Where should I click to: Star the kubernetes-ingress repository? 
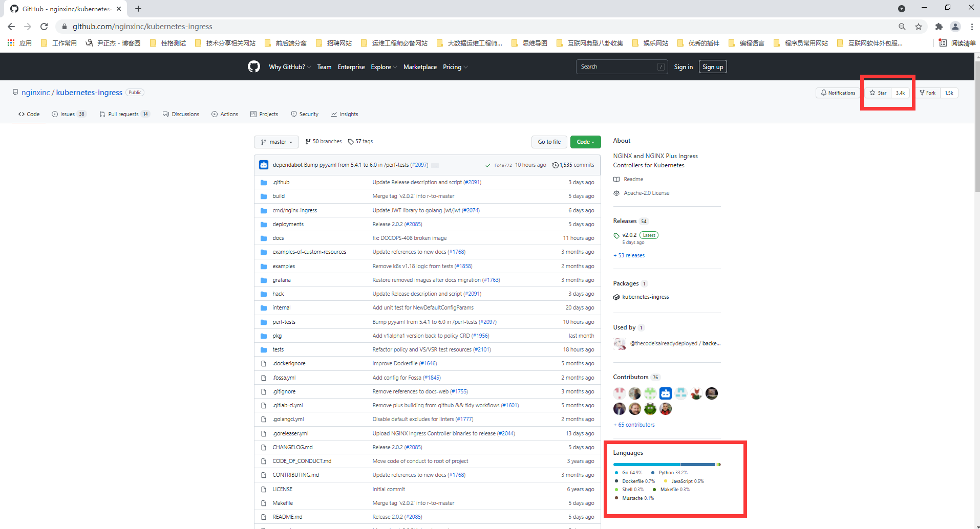(x=879, y=93)
